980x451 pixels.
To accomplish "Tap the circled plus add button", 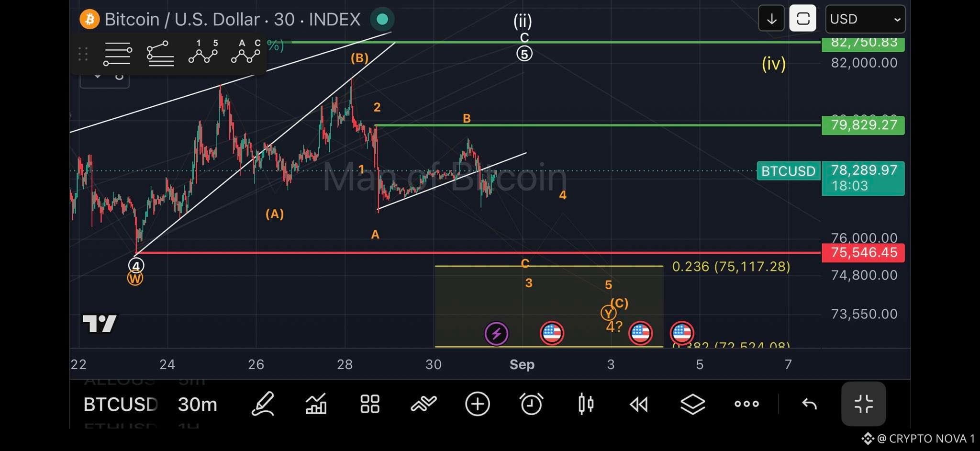I will point(478,404).
